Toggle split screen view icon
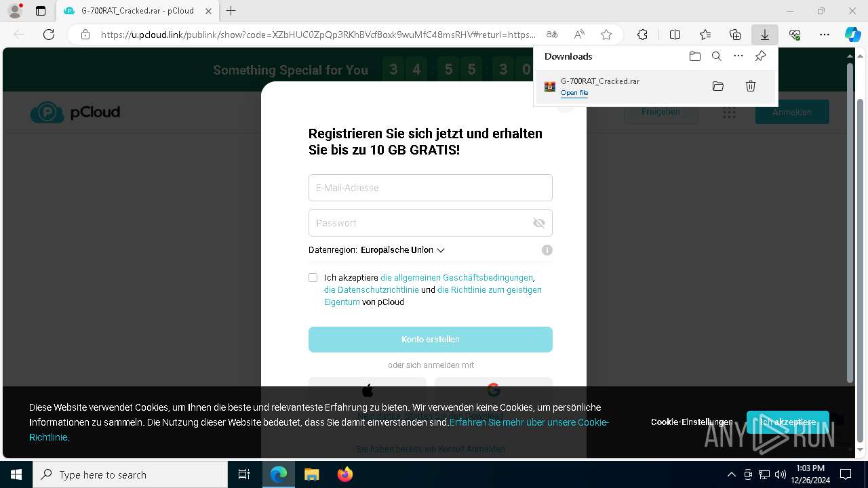Image resolution: width=868 pixels, height=488 pixels. (x=675, y=35)
